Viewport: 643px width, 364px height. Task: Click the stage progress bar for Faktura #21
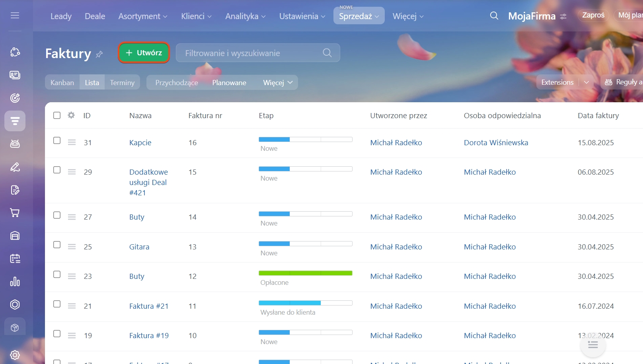(305, 303)
